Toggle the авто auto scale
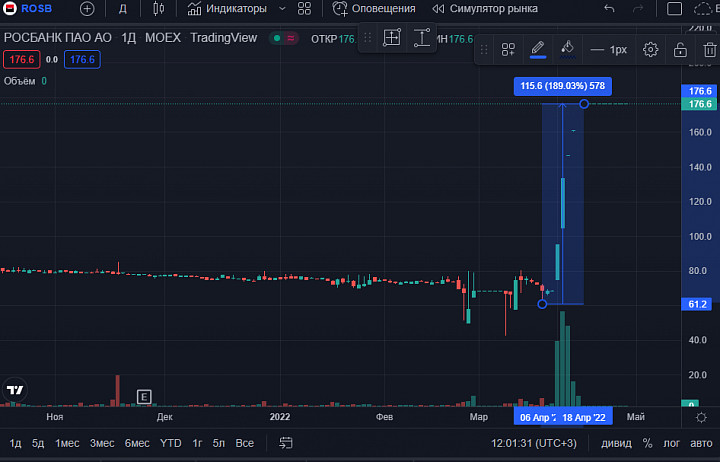This screenshot has height=462, width=720. [x=701, y=443]
